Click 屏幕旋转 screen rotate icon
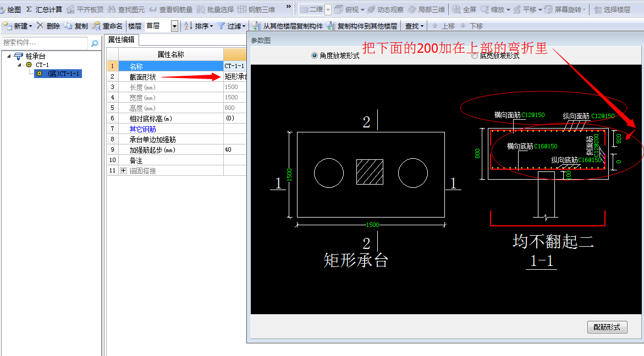 (548, 9)
